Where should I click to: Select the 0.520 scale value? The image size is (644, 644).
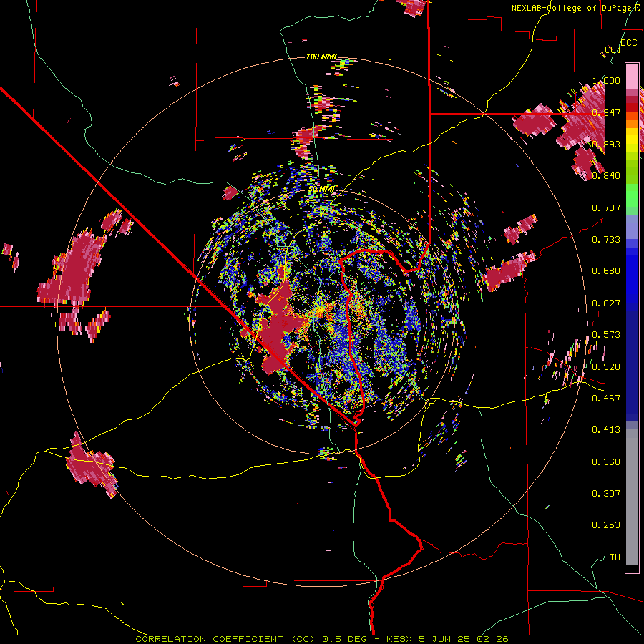(606, 367)
